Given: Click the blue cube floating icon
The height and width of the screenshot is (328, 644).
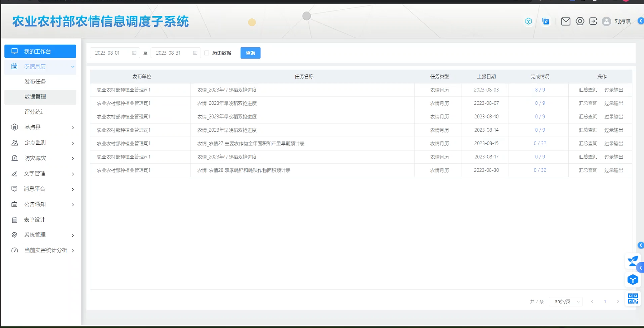Looking at the screenshot, I should pyautogui.click(x=632, y=280).
